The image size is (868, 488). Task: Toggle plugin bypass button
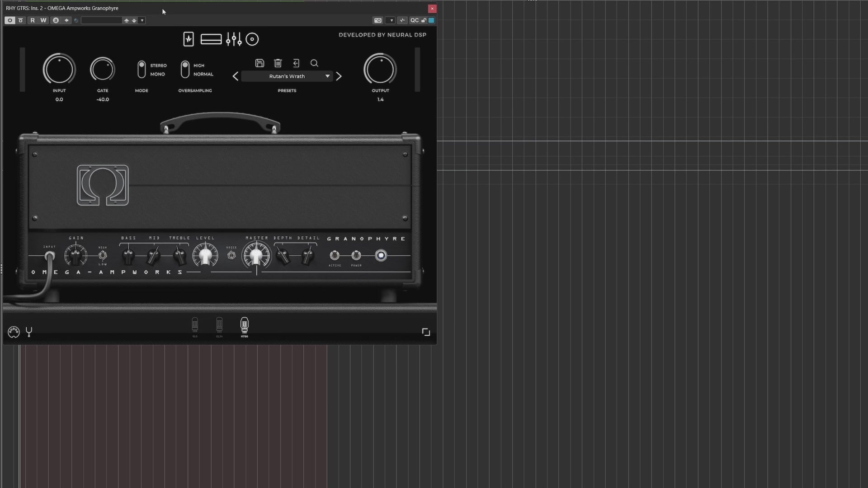click(21, 20)
